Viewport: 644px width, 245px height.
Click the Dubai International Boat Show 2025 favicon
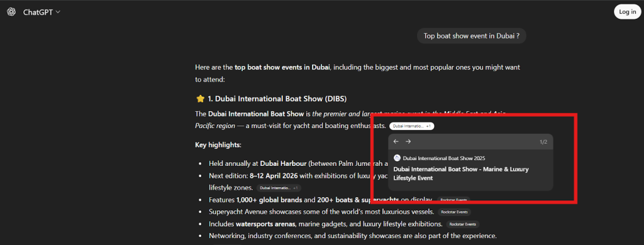[x=397, y=158]
